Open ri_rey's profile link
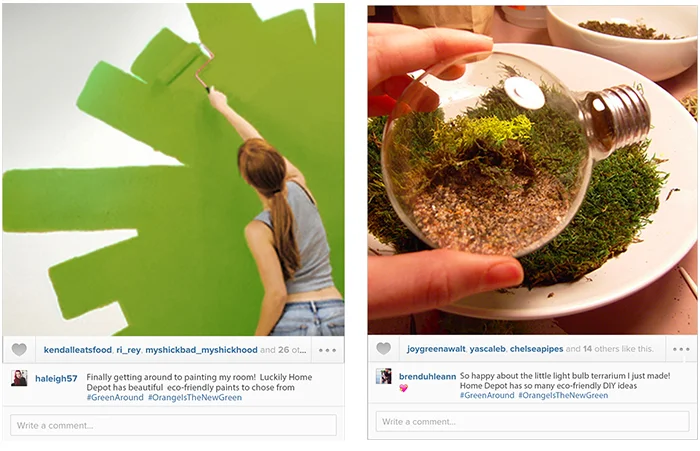 [129, 350]
